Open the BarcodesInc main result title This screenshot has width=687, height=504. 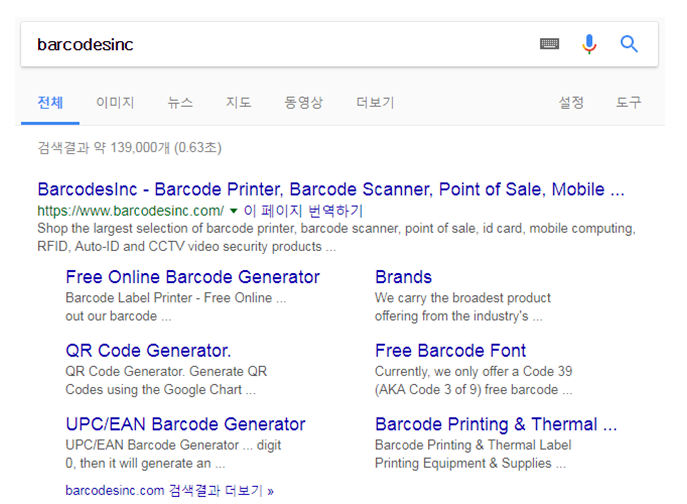coord(331,189)
